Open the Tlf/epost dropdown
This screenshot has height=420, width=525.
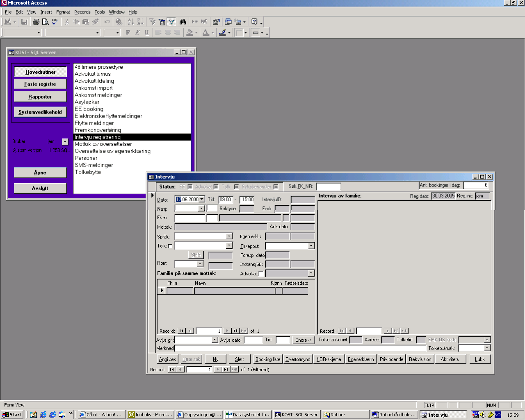tap(311, 246)
